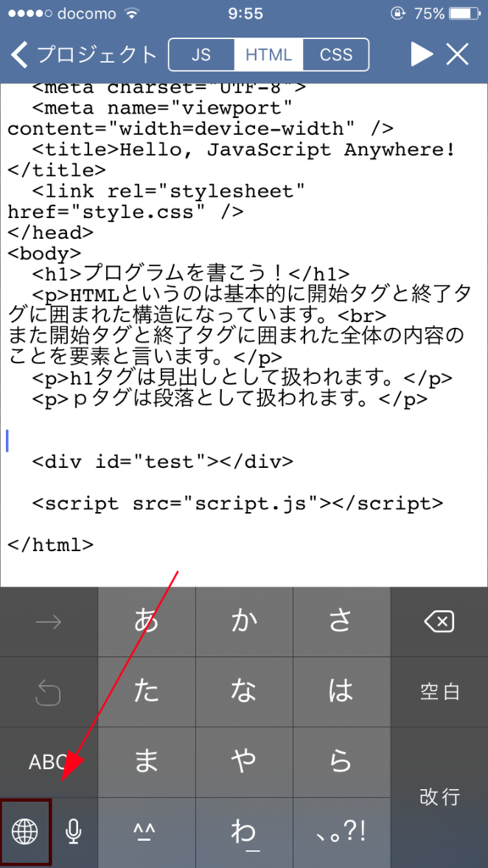Place cursor on the div id="test" line
Image resolution: width=488 pixels, height=868 pixels.
coord(163,461)
